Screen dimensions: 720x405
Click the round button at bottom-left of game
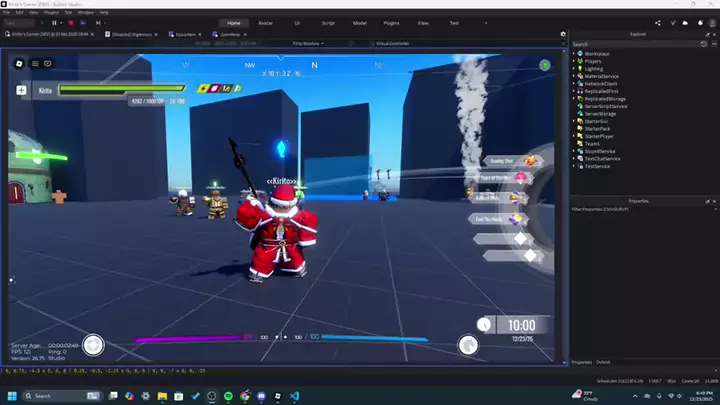[x=93, y=345]
